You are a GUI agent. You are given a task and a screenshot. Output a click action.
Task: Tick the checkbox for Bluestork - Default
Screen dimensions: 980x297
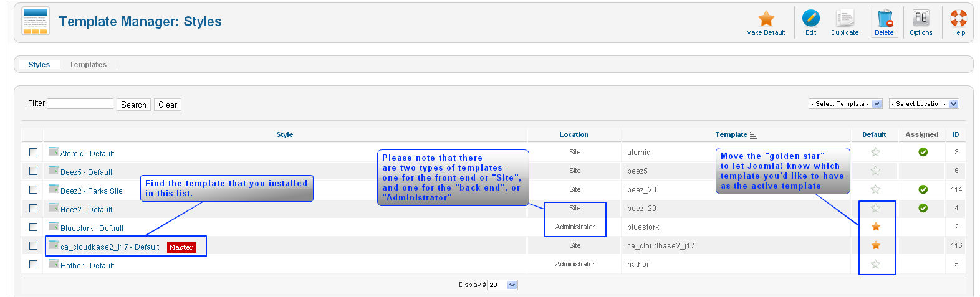33,227
